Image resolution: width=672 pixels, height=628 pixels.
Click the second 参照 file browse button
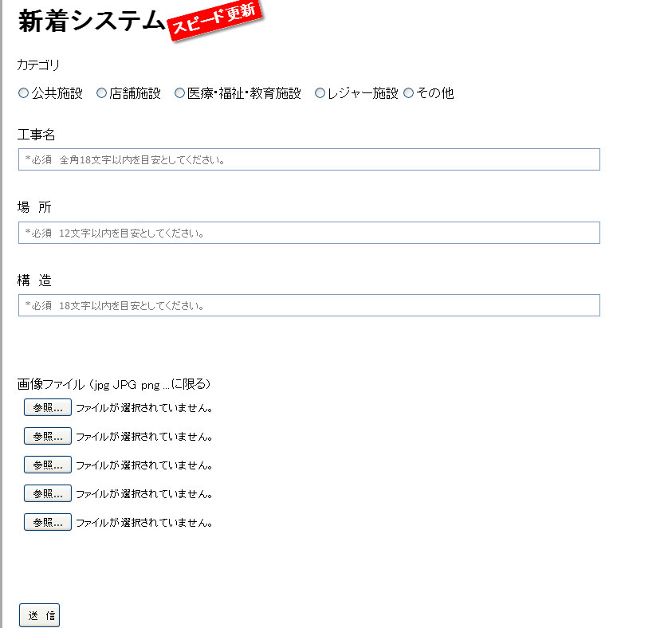pyautogui.click(x=46, y=436)
